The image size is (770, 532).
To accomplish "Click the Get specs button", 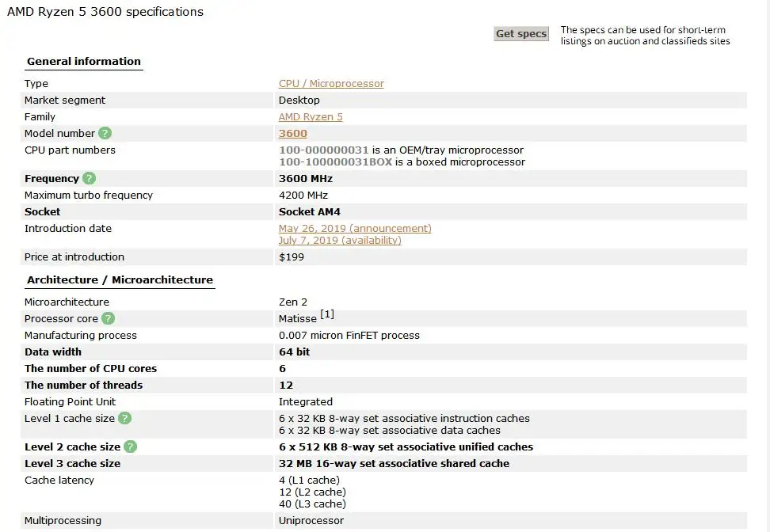I will (521, 33).
